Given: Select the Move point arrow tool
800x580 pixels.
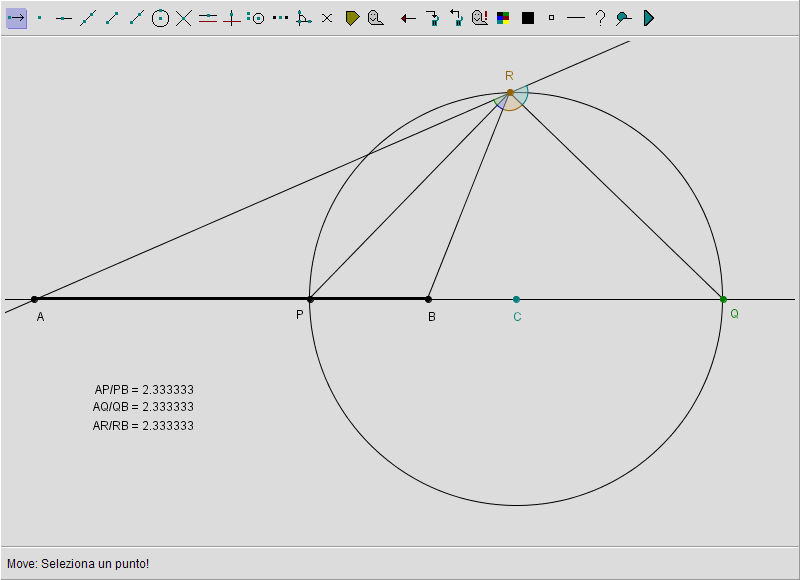Looking at the screenshot, I should click(x=16, y=18).
